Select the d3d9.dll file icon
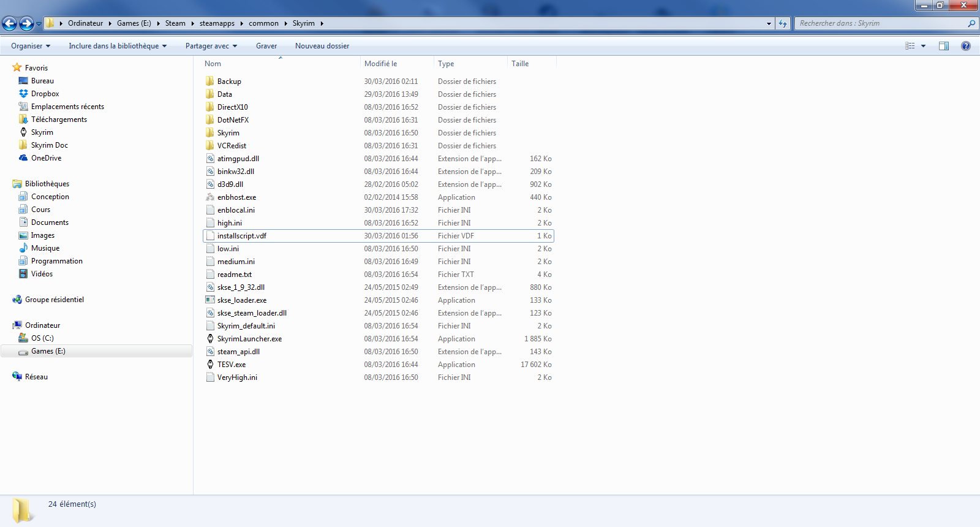Screen dimensions: 980x527 click(x=210, y=184)
